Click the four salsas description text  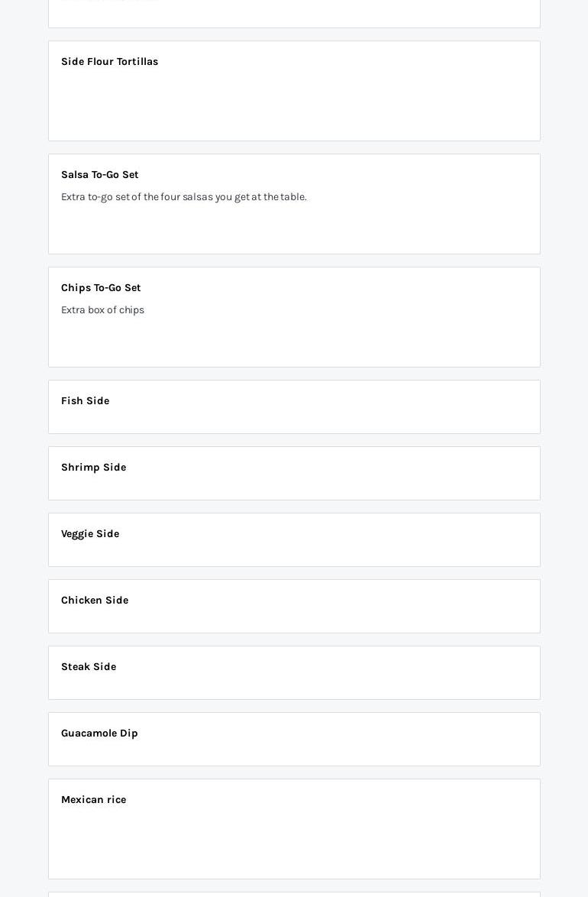[x=183, y=197]
